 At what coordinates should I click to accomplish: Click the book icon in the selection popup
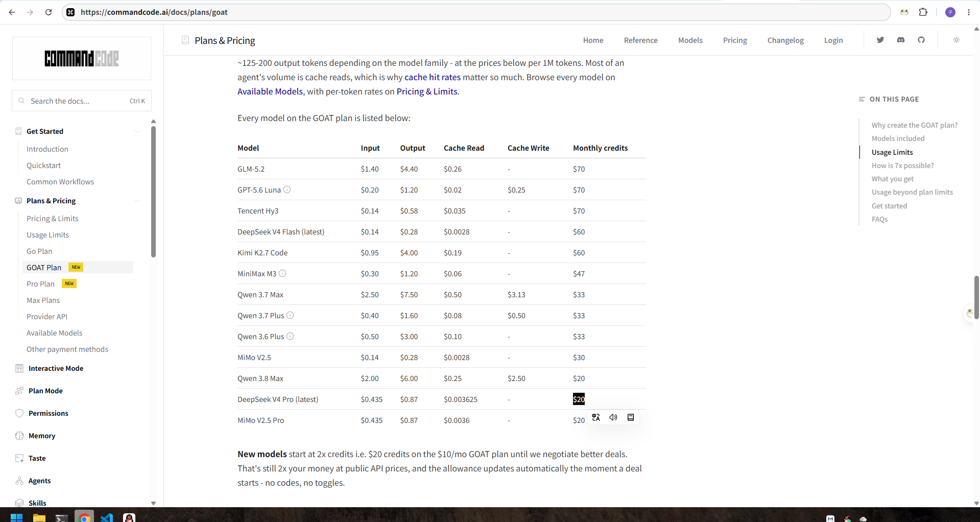coord(631,417)
